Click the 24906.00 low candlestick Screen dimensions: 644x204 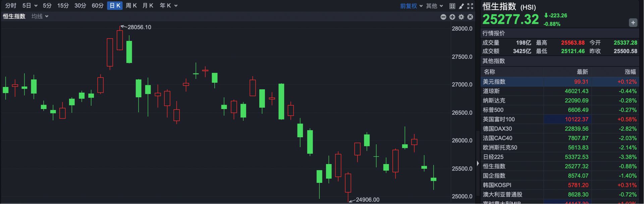click(x=348, y=183)
